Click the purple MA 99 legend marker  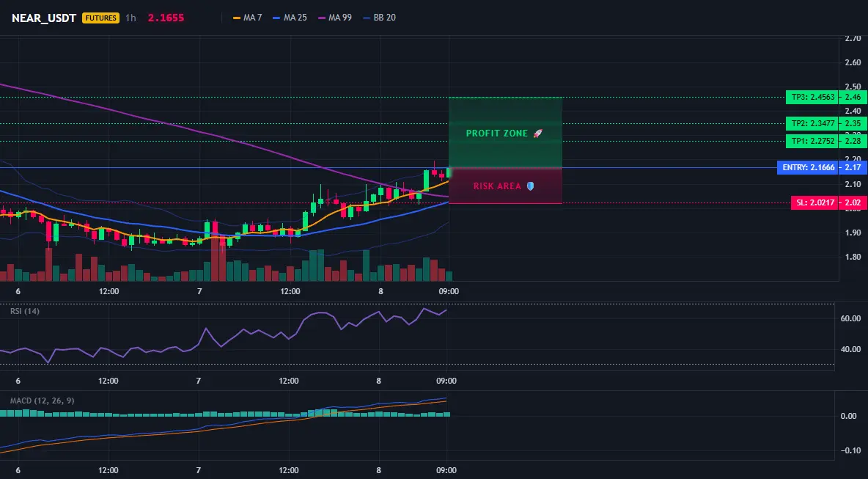[322, 18]
